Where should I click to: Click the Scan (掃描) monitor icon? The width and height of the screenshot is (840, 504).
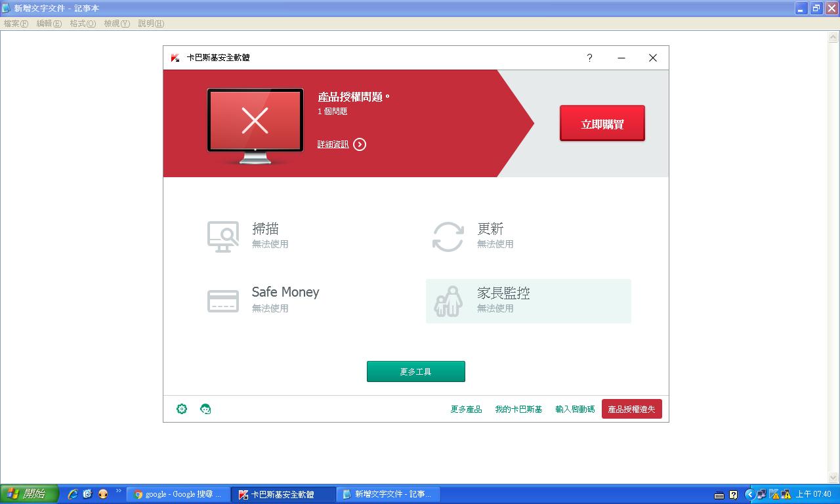pos(223,236)
